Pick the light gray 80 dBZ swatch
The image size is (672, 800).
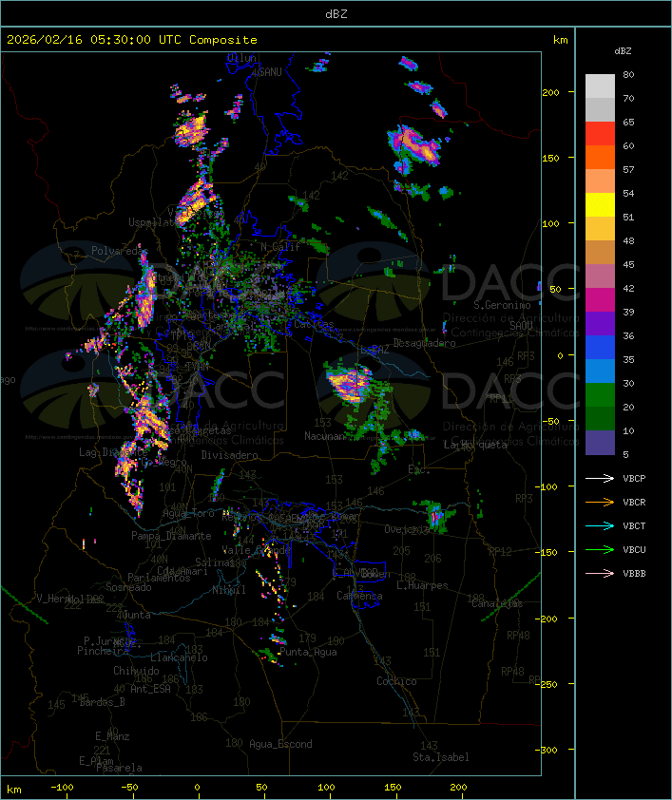[x=600, y=86]
